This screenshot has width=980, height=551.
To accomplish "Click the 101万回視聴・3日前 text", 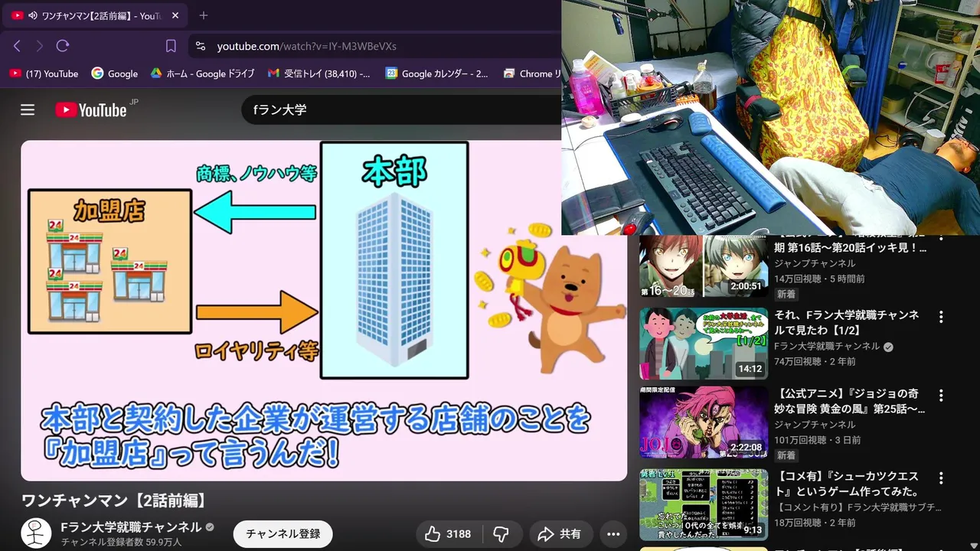I will tap(818, 440).
